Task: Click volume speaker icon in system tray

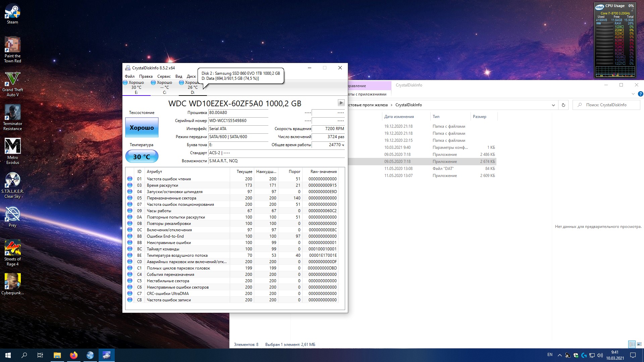Action: click(x=600, y=355)
